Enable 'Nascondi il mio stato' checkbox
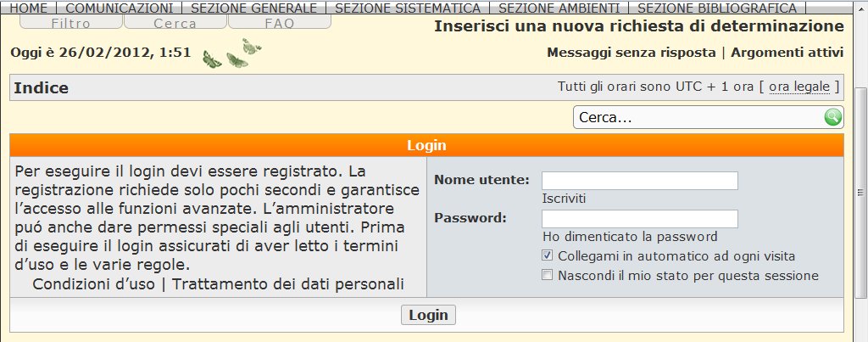 pos(548,275)
